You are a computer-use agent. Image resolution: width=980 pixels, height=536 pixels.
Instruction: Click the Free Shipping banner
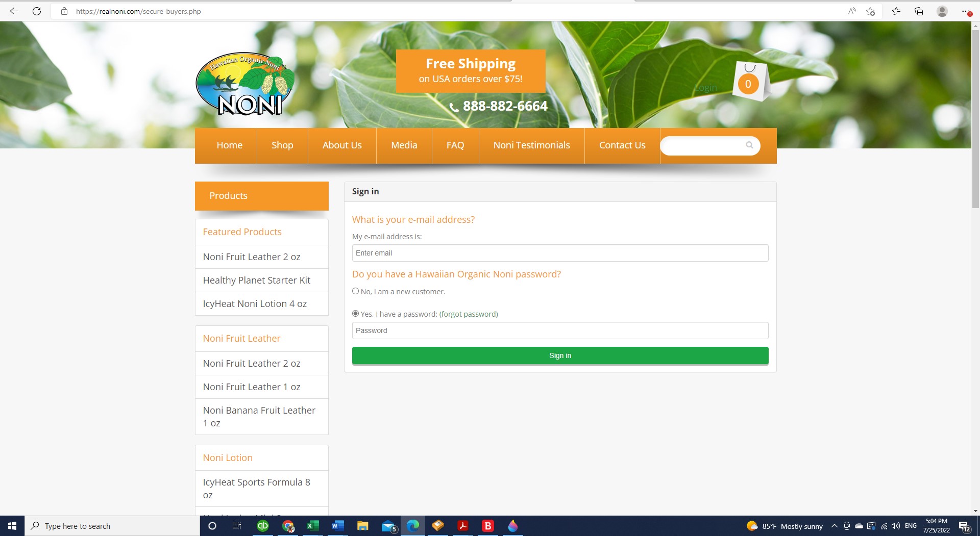click(x=471, y=71)
